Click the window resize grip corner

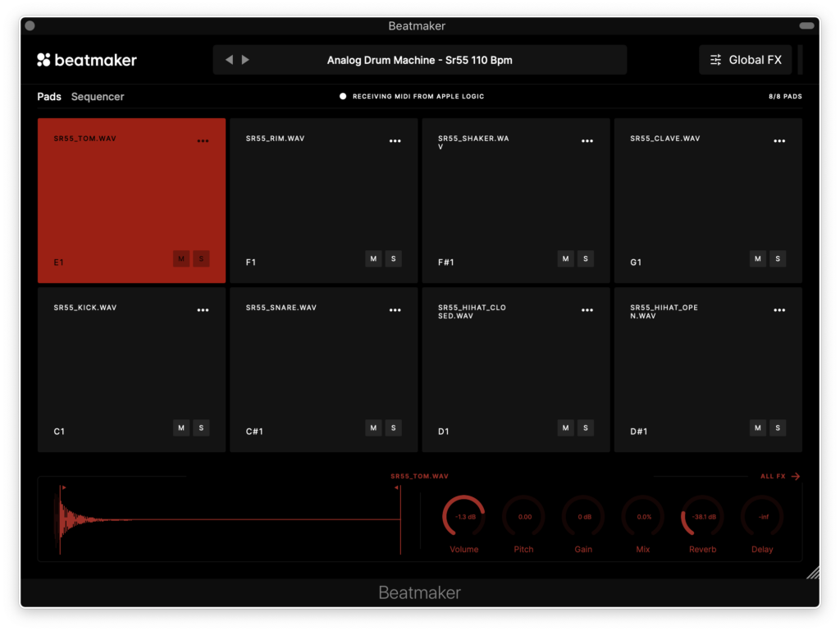click(813, 572)
